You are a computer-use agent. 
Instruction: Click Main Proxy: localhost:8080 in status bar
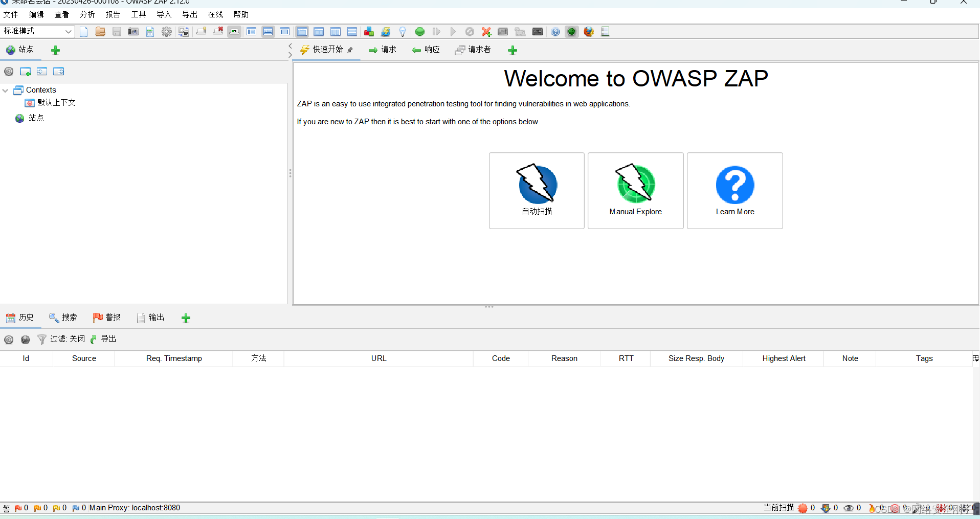pos(135,508)
